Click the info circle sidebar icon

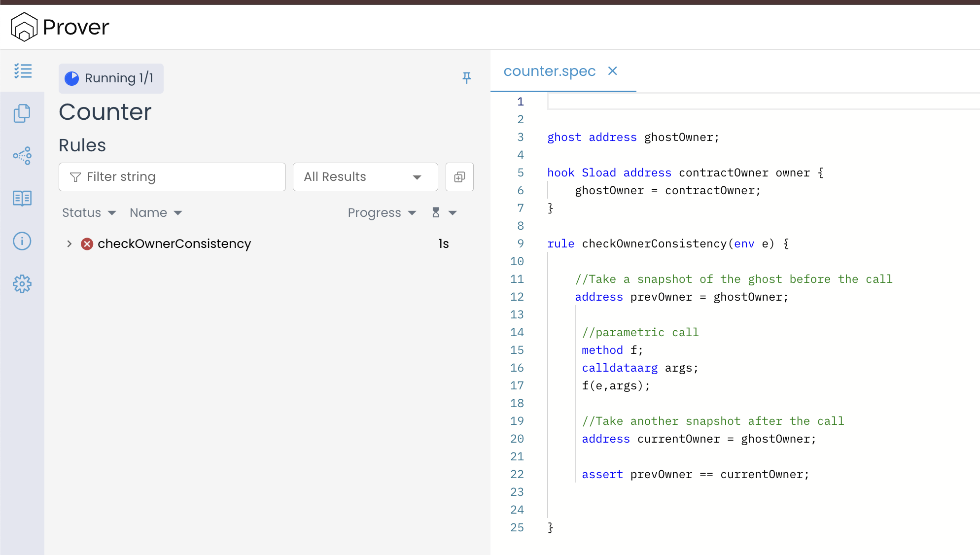coord(22,241)
